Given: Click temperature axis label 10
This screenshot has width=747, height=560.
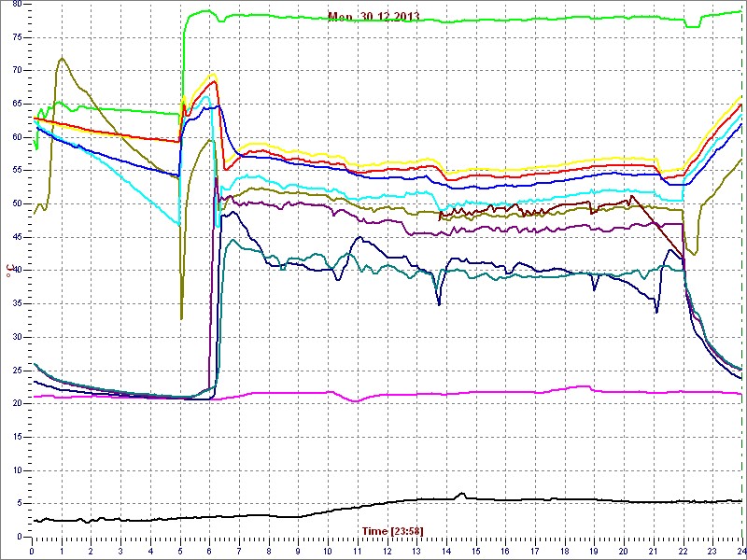Looking at the screenshot, I should tap(16, 470).
